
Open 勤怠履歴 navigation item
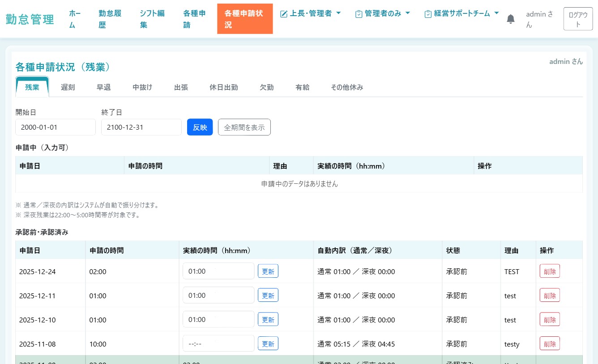[110, 19]
